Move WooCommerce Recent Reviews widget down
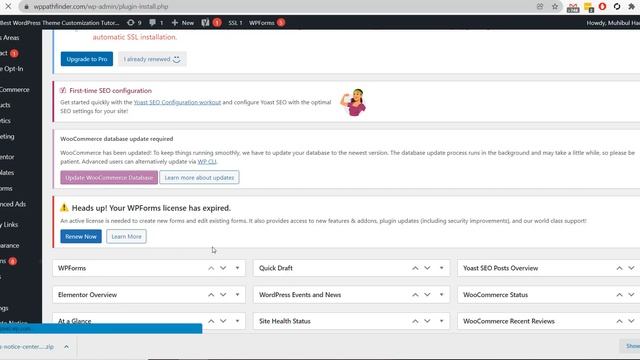The width and height of the screenshot is (640, 360). (631, 321)
